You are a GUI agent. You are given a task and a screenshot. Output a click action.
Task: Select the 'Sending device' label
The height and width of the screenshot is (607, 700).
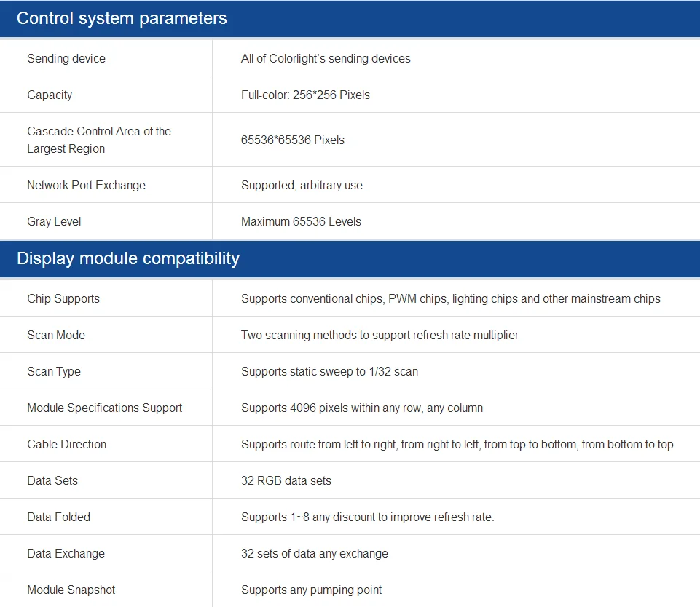click(66, 58)
